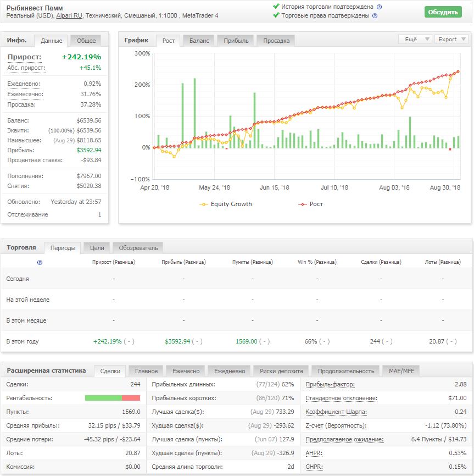Screen dimensions: 474x476
Task: Click the AHPR label
Action: tap(314, 453)
